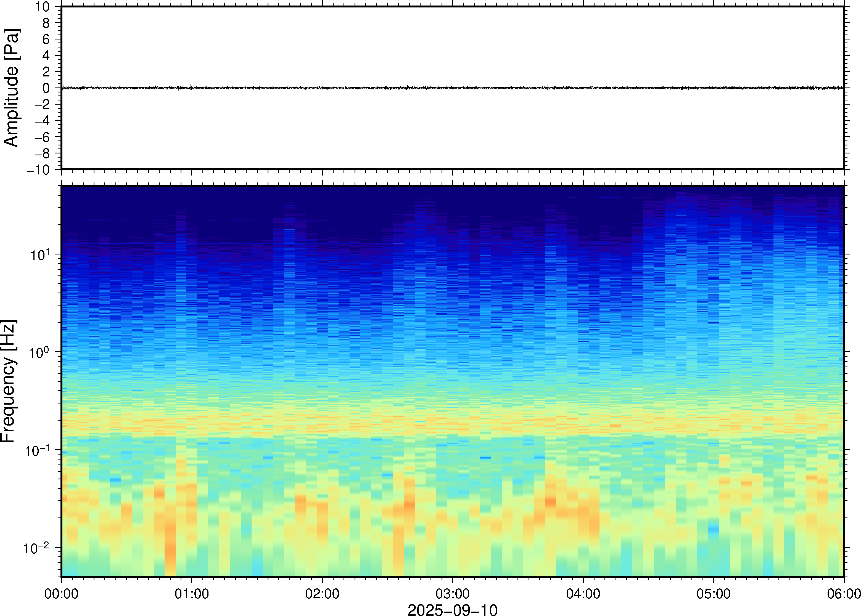Click the 04:00 time axis label
This screenshot has height=616, width=861.
click(583, 594)
